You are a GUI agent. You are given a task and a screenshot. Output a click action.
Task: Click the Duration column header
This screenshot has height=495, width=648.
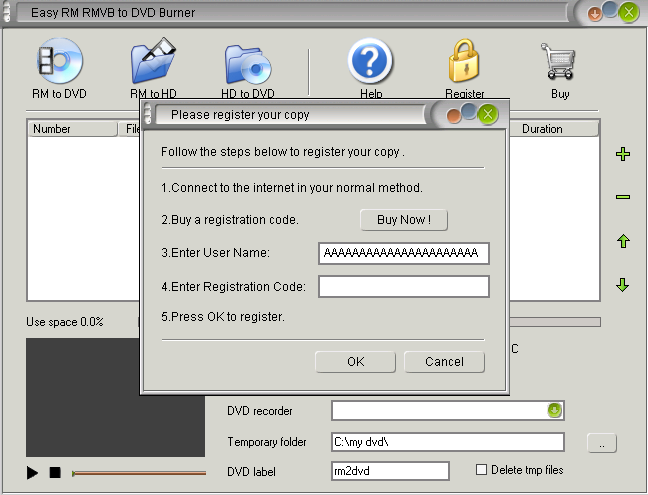[554, 129]
